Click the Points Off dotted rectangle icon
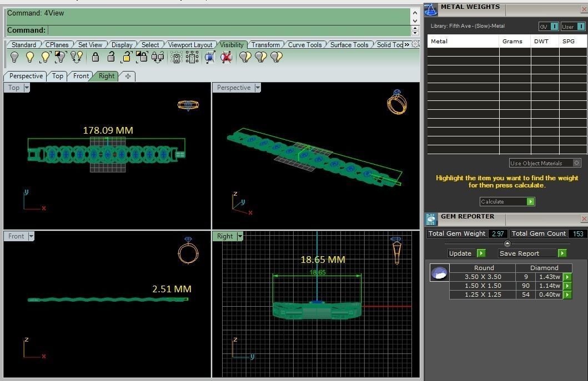 [192, 57]
